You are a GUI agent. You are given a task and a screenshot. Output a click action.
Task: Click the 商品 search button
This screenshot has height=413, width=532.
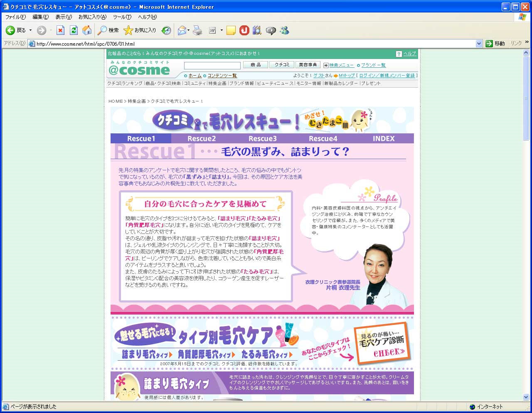coord(256,65)
